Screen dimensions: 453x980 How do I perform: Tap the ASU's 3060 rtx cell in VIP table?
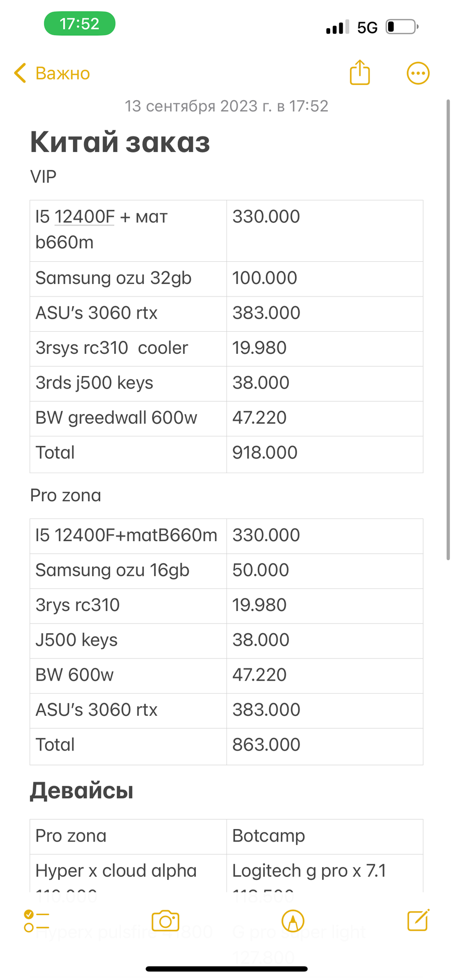(128, 314)
